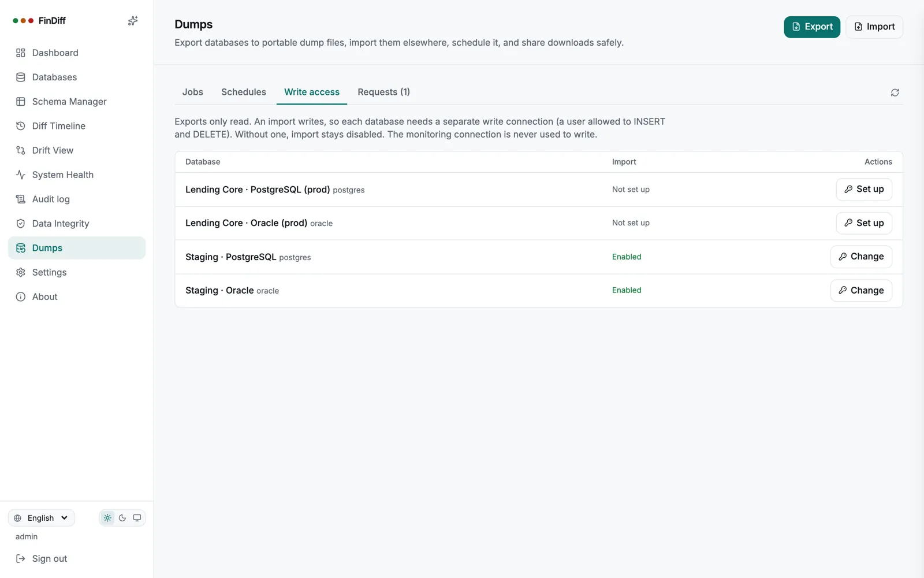This screenshot has height=578, width=924.
Task: Click Not set up status for Oracle (prod)
Action: (x=631, y=223)
